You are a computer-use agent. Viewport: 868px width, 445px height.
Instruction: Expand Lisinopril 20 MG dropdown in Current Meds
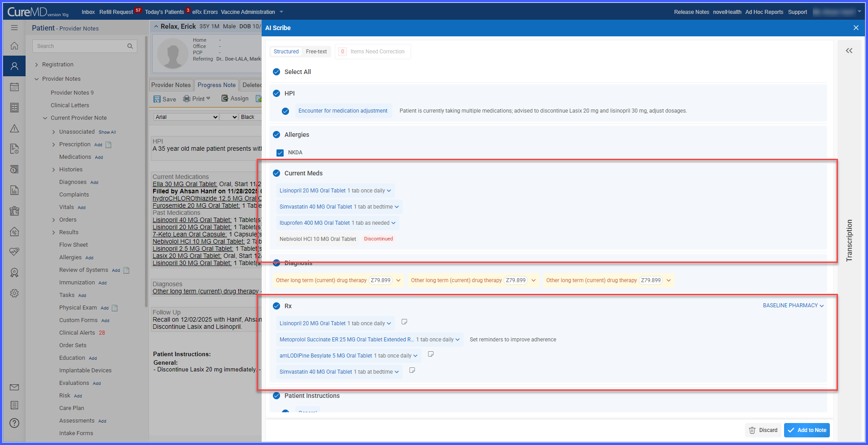point(389,191)
